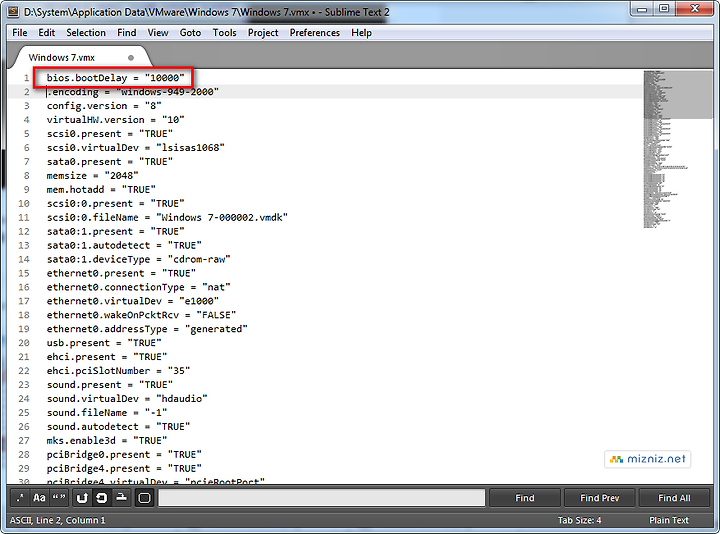This screenshot has width=720, height=534.
Task: Click line scsi0:0.fileName Windows 7-000002.vmdk
Action: click(167, 217)
